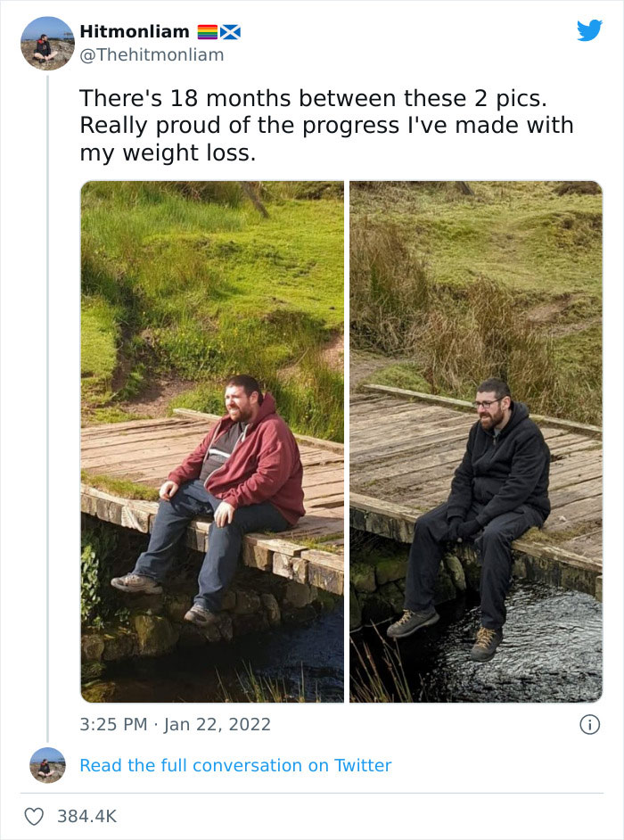Open the @Thehitmonliam profile handle

[x=148, y=54]
